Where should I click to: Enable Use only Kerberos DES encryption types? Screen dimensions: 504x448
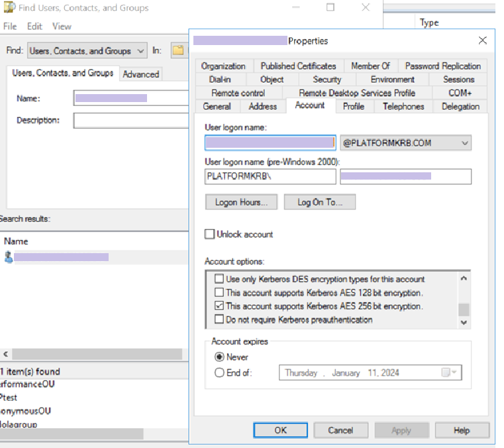click(219, 278)
